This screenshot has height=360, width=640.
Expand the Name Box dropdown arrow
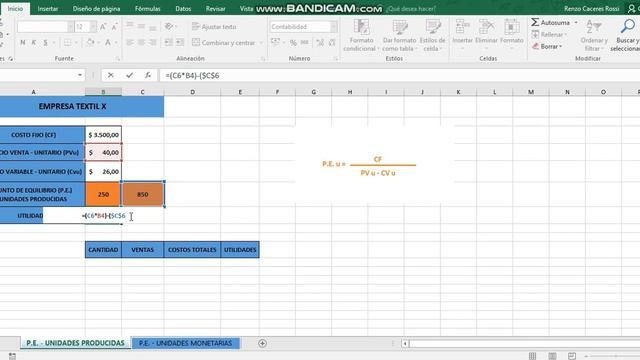click(80, 75)
